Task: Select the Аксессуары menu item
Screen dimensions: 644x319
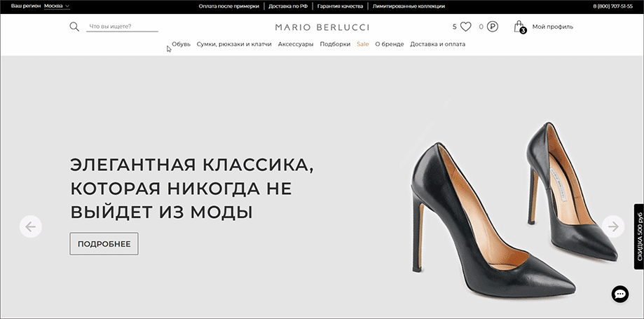Action: pyautogui.click(x=296, y=44)
